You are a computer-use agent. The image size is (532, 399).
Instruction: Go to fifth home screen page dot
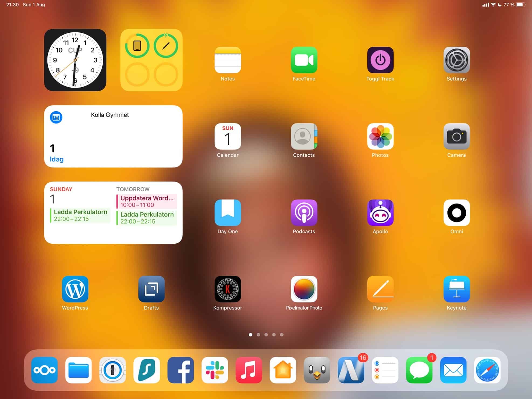pos(282,335)
